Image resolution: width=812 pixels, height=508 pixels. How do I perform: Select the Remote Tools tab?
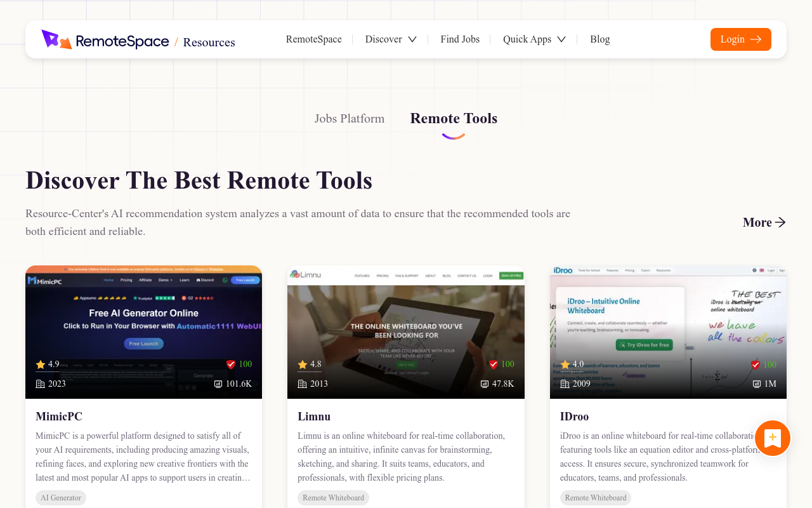[454, 119]
